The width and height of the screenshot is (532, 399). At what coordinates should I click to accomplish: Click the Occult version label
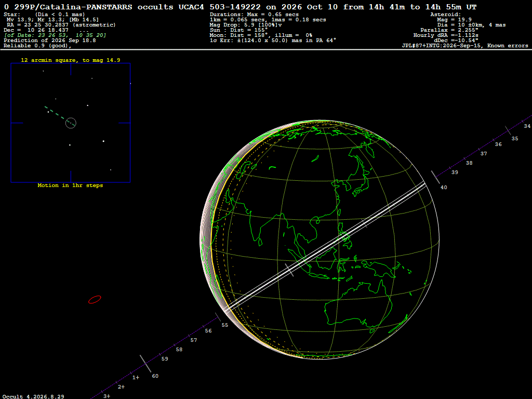33,396
